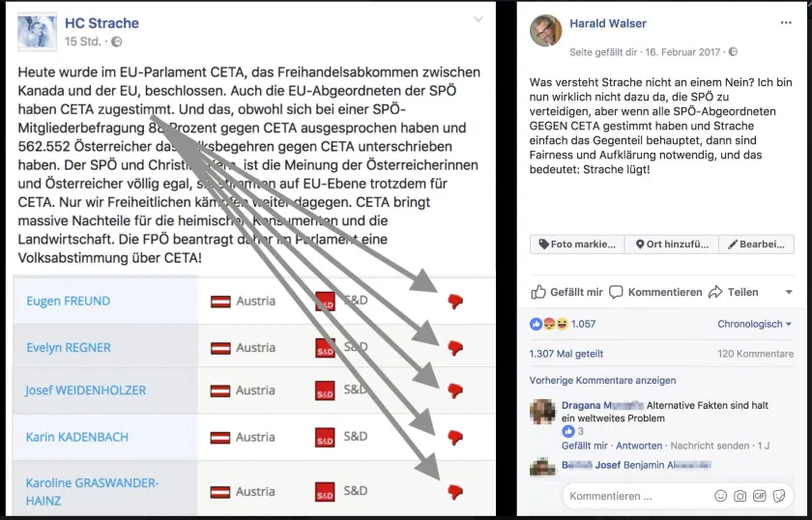Click 'Kommentieren' action with speech bubble

(x=655, y=292)
